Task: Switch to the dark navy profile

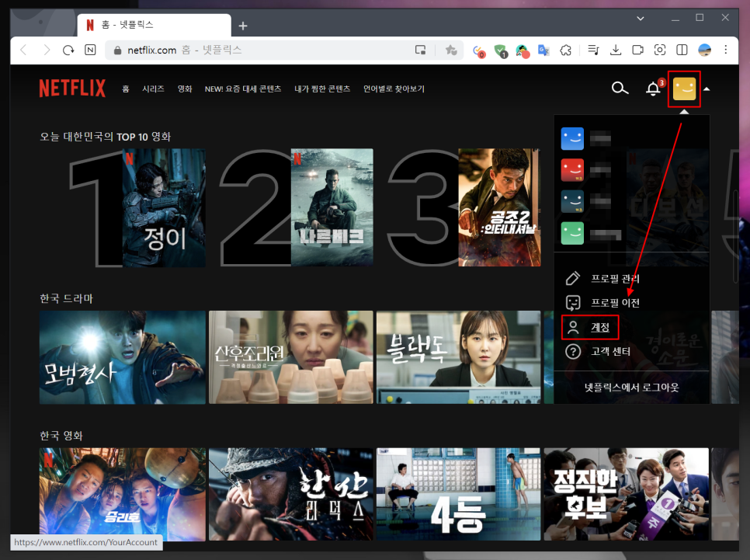Action: click(x=572, y=201)
